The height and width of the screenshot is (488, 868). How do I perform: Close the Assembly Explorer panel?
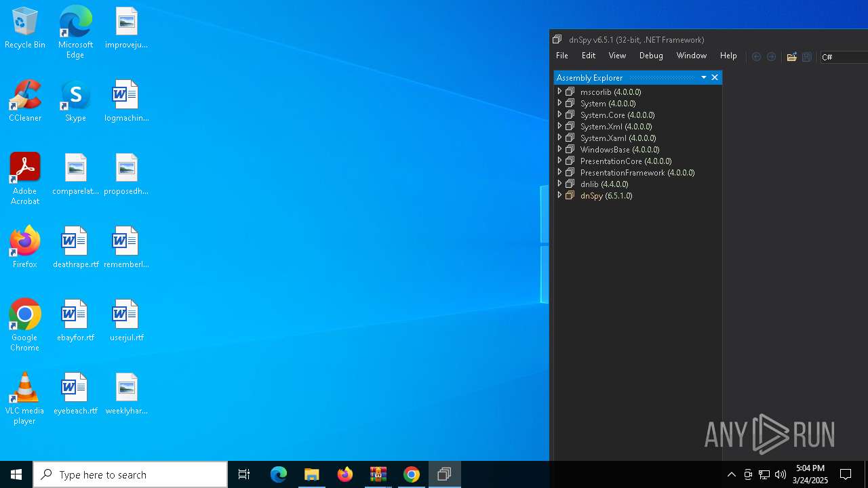[715, 77]
